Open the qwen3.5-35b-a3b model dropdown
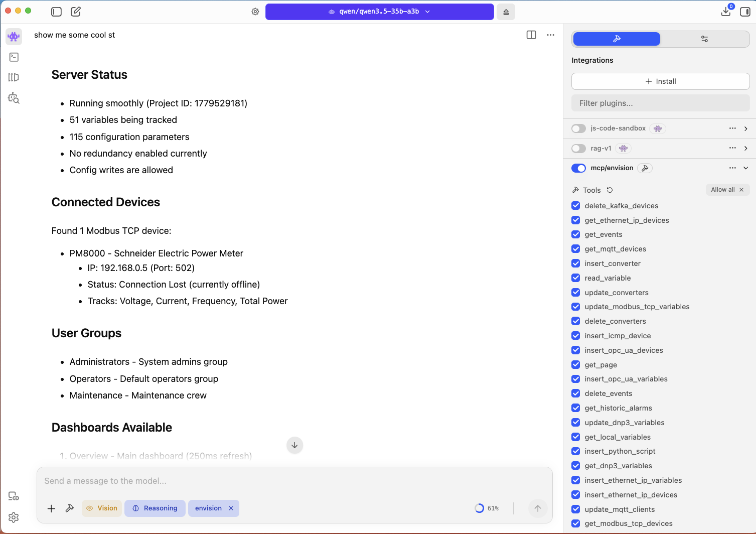The width and height of the screenshot is (756, 534). (x=379, y=12)
